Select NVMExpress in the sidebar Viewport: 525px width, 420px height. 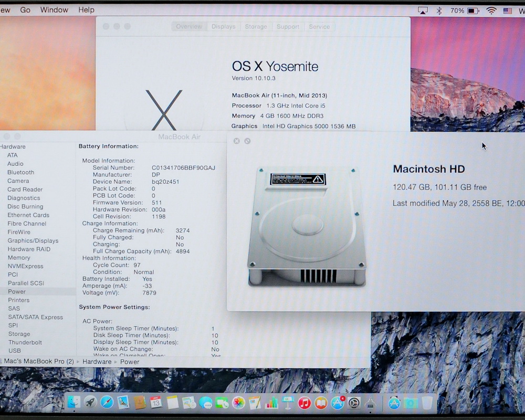point(25,266)
